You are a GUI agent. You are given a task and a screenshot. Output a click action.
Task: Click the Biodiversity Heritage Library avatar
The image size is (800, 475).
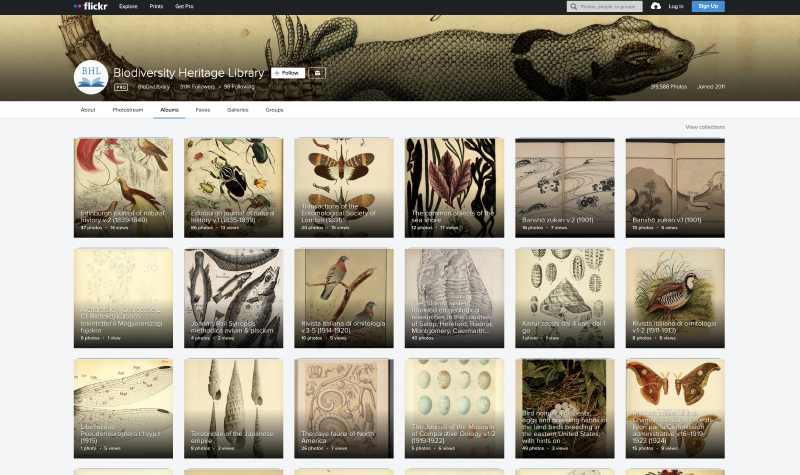click(x=90, y=76)
